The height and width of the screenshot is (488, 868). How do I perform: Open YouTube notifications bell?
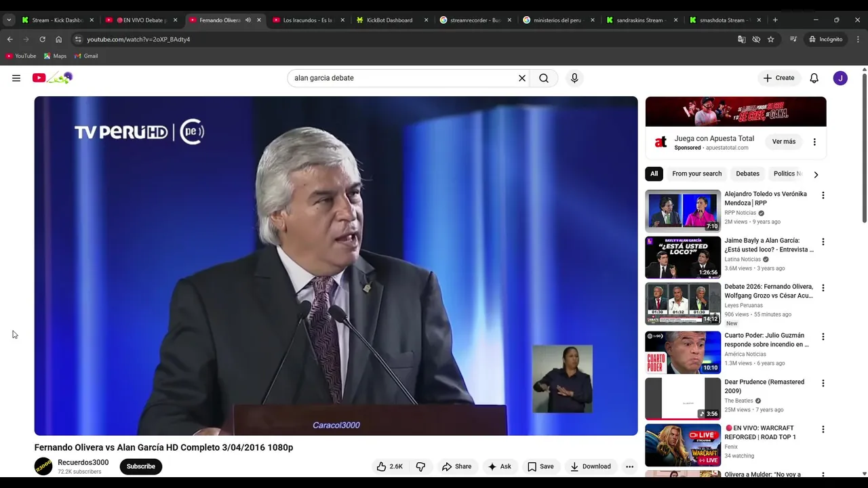point(814,78)
